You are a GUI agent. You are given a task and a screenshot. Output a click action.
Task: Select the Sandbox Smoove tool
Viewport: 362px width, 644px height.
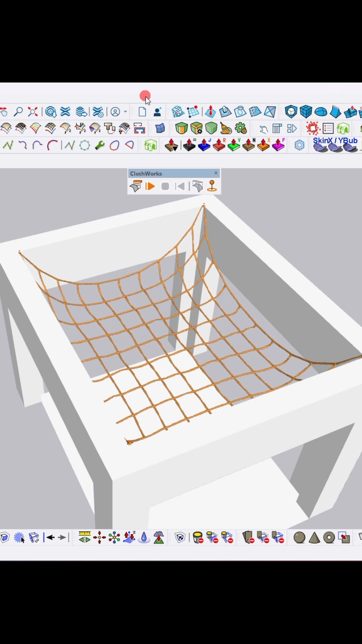point(210,112)
